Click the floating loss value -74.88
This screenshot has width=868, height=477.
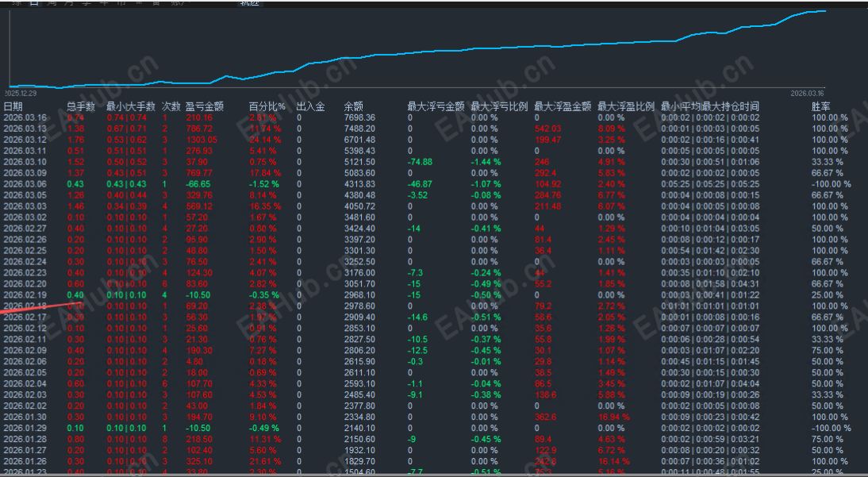click(x=420, y=162)
